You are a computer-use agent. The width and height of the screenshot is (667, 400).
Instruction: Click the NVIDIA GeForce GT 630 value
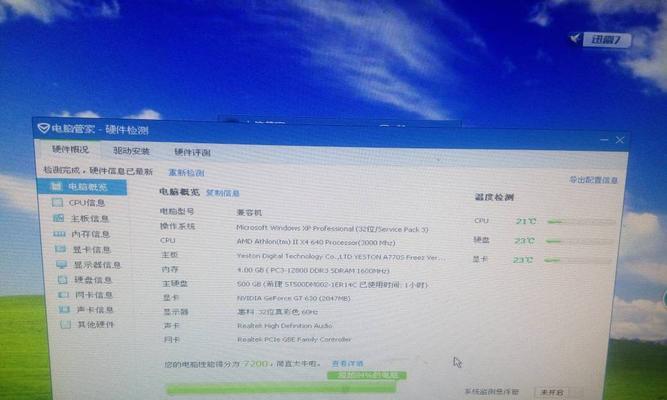point(294,298)
